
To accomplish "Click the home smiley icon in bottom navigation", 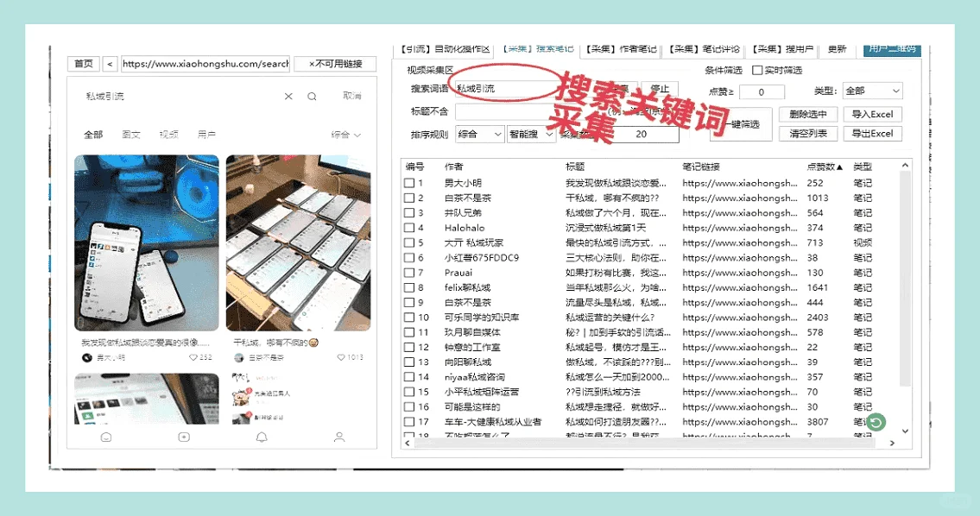I will coord(105,439).
